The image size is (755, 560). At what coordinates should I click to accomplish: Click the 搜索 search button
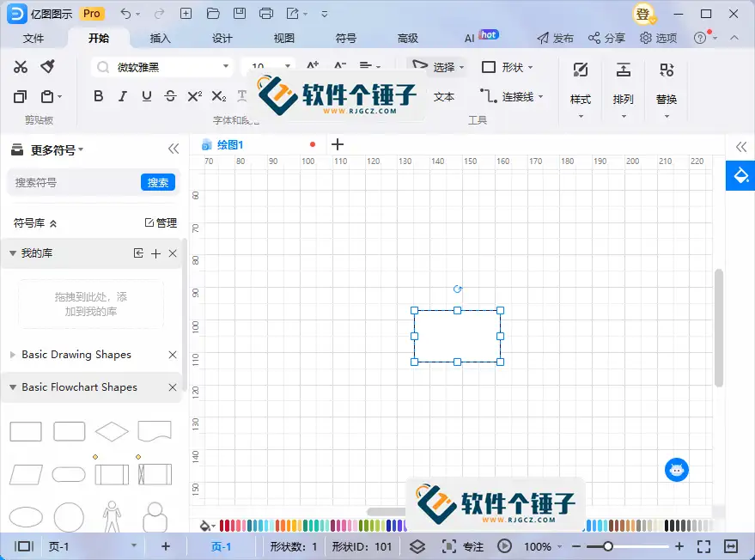tap(157, 182)
